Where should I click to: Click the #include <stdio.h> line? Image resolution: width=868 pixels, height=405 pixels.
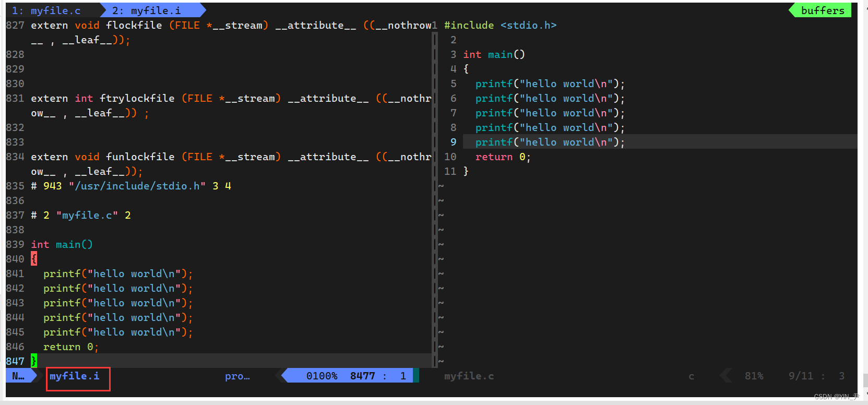[500, 25]
